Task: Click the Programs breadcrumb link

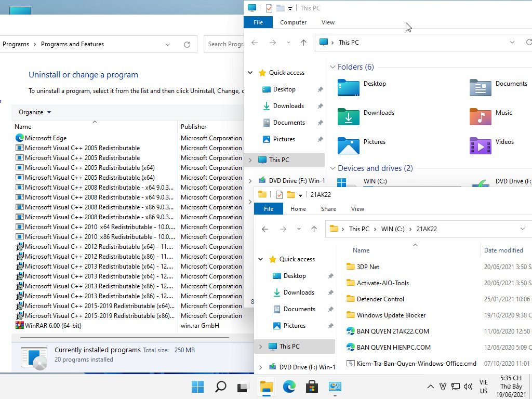Action: click(16, 44)
